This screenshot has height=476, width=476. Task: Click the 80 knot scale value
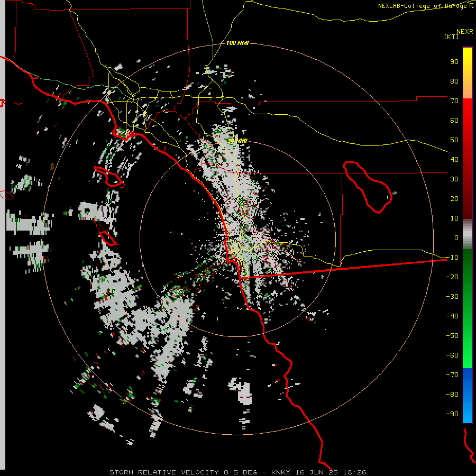[454, 81]
